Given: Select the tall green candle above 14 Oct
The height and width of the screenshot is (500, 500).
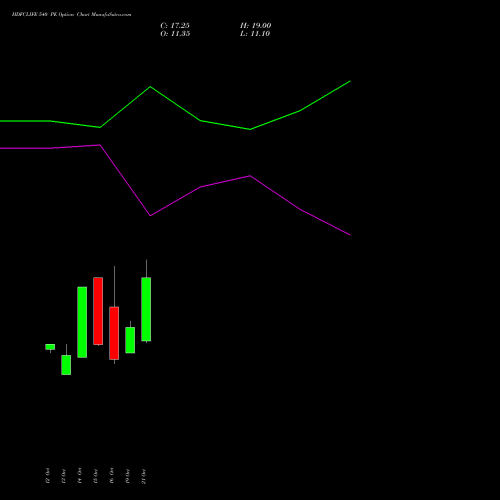Looking at the screenshot, I should coord(82,322).
